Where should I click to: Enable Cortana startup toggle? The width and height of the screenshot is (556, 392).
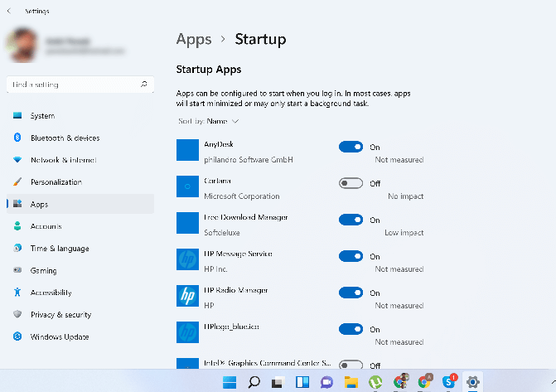[351, 183]
